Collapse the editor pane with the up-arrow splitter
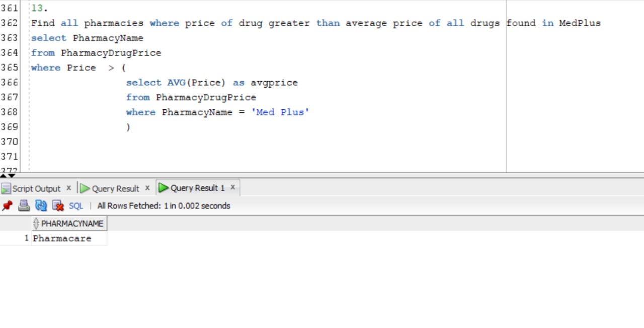Screen dimensions: 644x328 click(x=3, y=176)
